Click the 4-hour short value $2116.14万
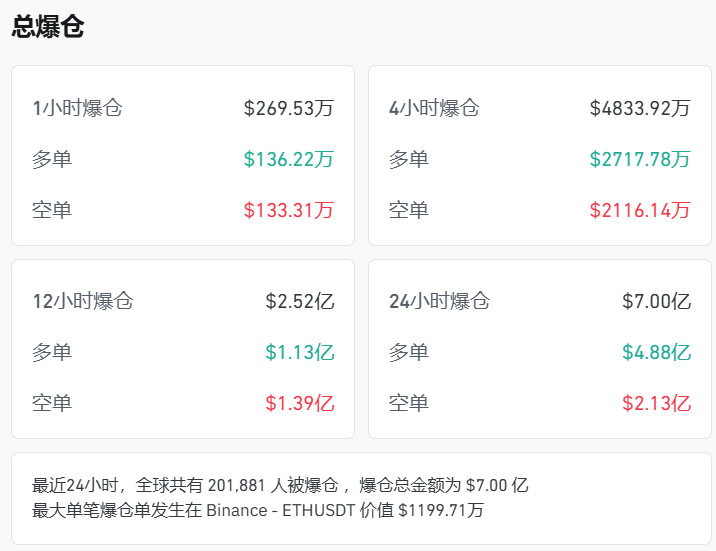This screenshot has height=551, width=716. tap(639, 210)
